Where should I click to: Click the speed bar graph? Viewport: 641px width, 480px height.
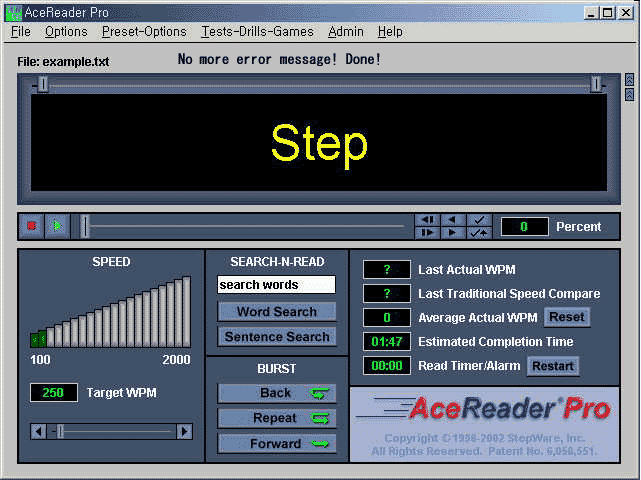[110, 312]
